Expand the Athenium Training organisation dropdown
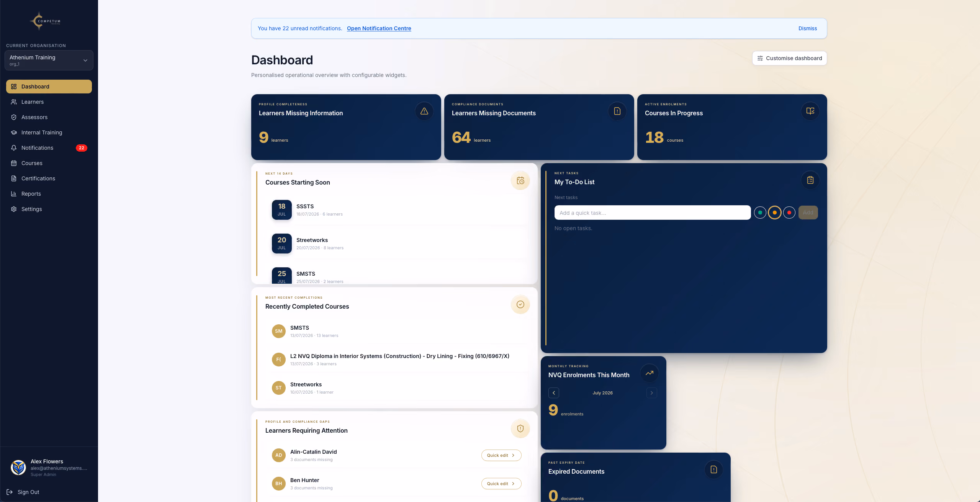This screenshot has width=980, height=502. pyautogui.click(x=49, y=60)
